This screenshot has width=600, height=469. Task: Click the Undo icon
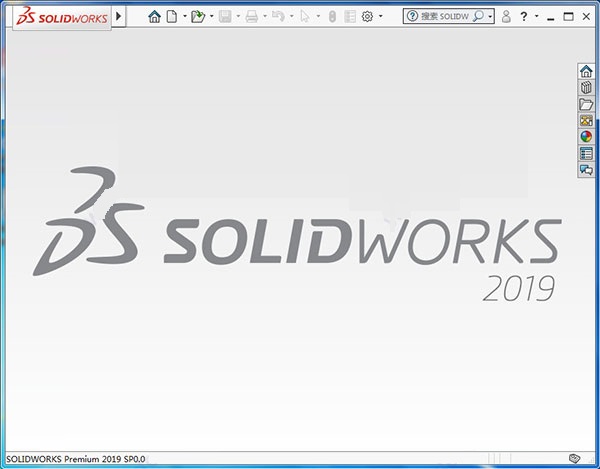tap(278, 16)
